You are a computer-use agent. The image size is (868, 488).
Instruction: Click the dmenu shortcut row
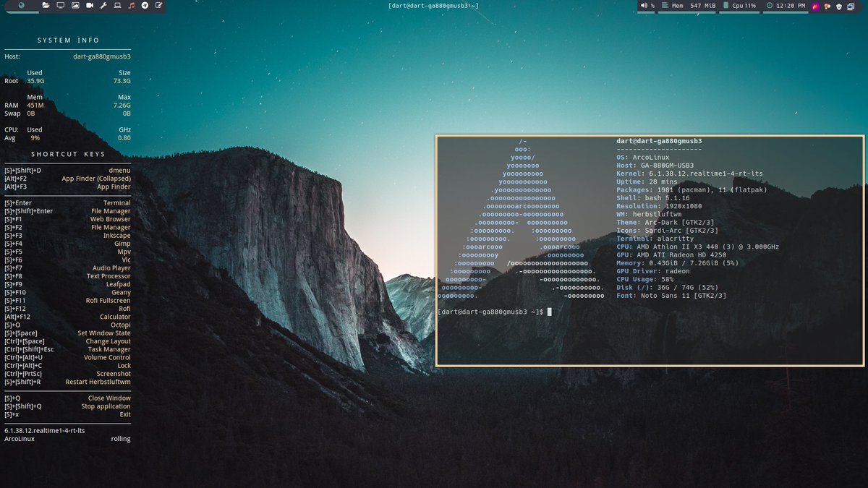click(x=67, y=171)
